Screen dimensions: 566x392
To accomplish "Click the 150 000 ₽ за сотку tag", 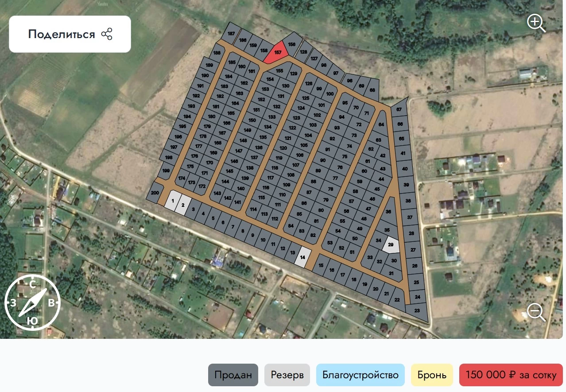I will 511,375.
